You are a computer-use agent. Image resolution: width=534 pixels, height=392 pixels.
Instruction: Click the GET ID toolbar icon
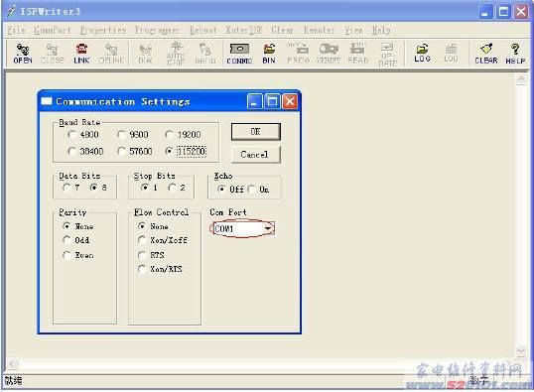click(x=205, y=54)
